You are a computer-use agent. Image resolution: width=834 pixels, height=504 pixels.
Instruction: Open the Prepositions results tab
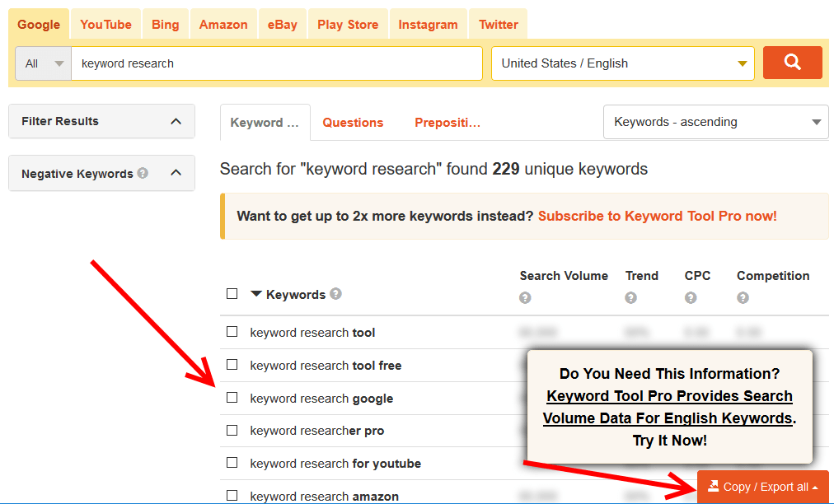tap(447, 123)
